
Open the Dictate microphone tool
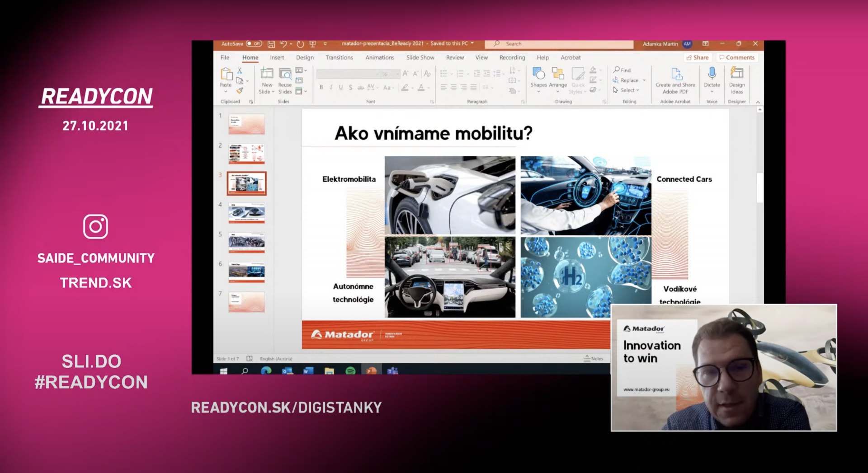click(x=712, y=74)
